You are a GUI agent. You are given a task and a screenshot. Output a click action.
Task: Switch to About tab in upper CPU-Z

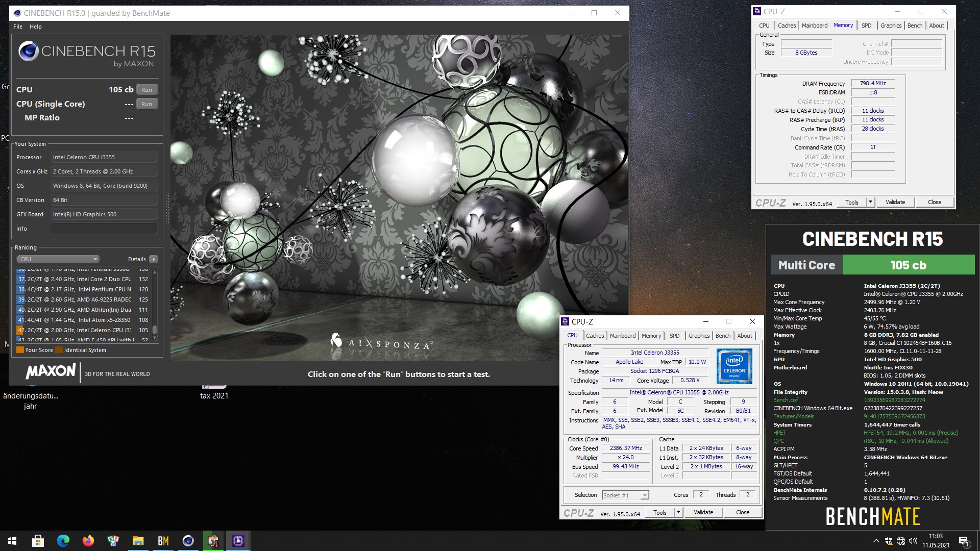click(937, 26)
